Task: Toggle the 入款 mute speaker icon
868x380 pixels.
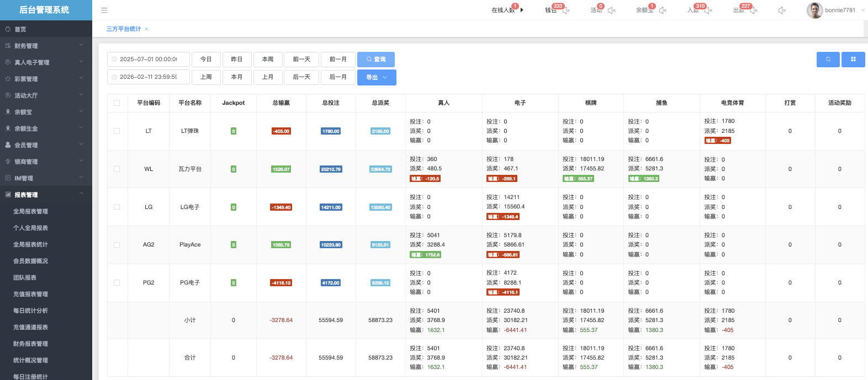Action: pos(708,10)
